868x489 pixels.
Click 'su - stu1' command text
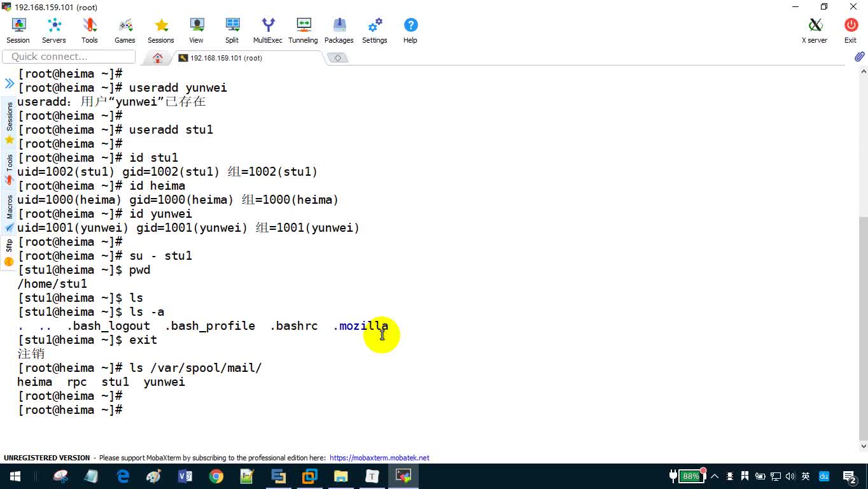click(x=160, y=256)
